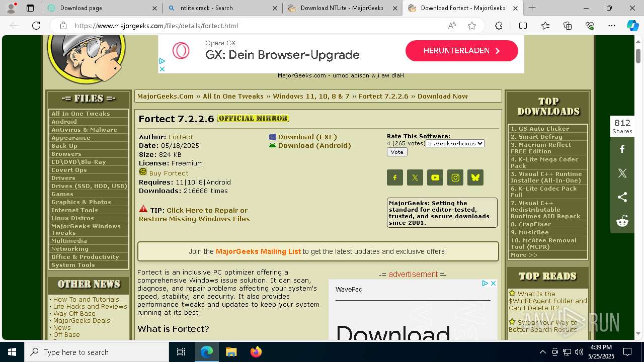Share page on Reddit sidebar icon

click(x=622, y=221)
